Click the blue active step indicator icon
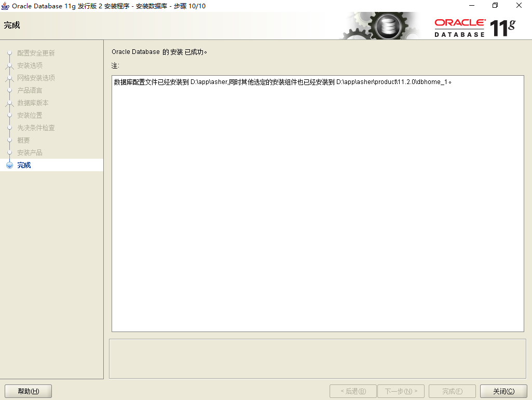The image size is (532, 400). pos(9,165)
